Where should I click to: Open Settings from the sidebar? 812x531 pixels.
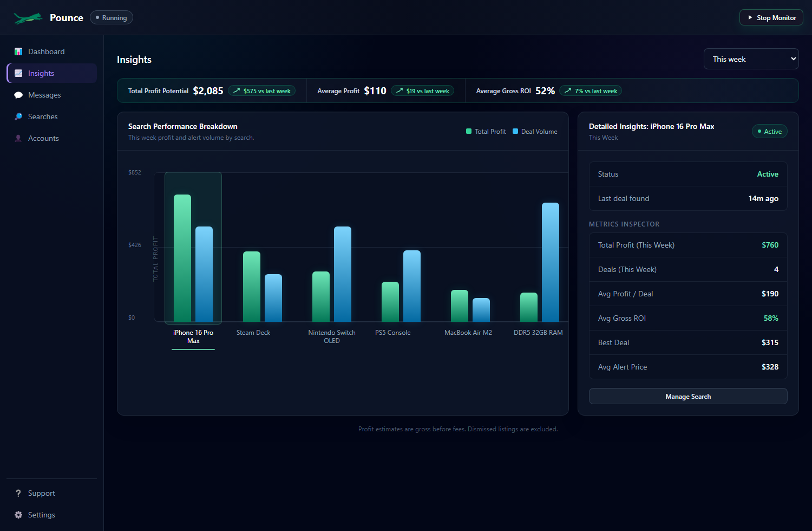(x=52, y=515)
